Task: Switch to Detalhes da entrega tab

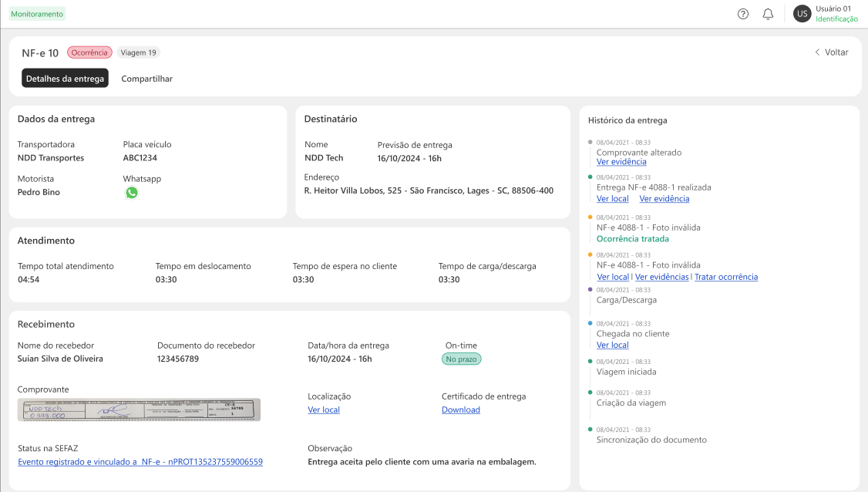Action: pos(65,79)
